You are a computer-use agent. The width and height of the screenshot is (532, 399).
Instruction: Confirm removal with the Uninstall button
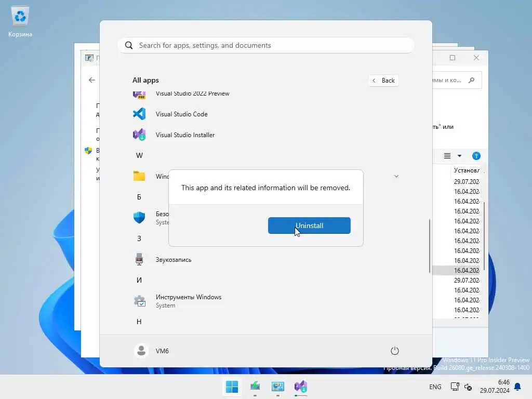[309, 225]
